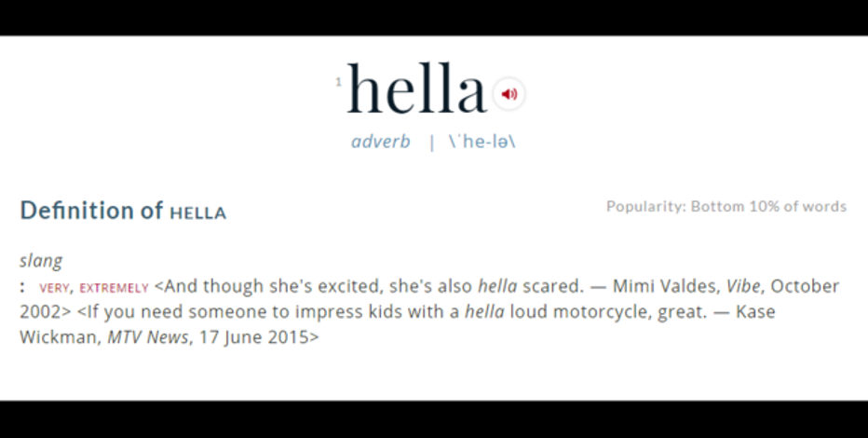
Task: Click the superscript 1 beside the headword
Action: point(338,82)
